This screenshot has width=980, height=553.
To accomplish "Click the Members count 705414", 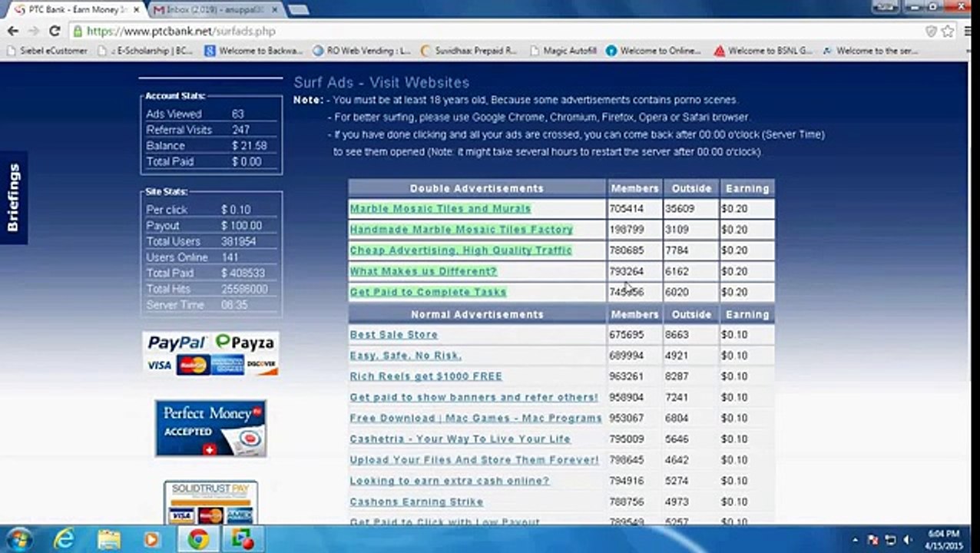I will 627,208.
